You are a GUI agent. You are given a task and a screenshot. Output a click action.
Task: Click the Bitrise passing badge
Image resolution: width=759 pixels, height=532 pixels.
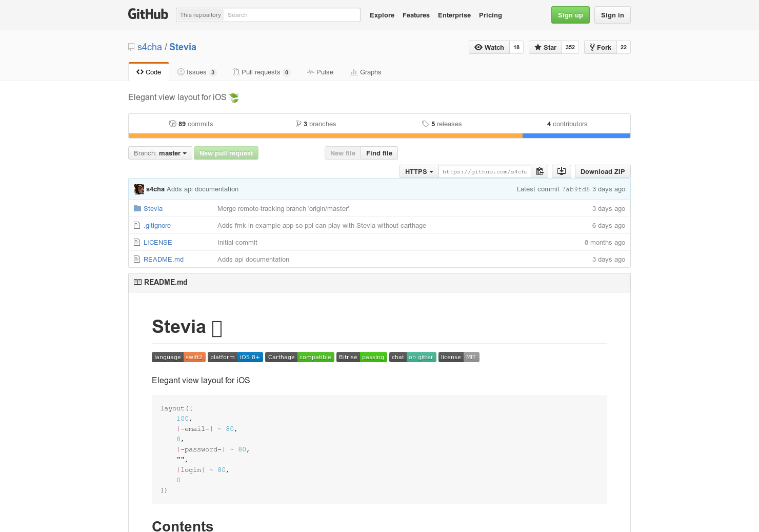362,357
